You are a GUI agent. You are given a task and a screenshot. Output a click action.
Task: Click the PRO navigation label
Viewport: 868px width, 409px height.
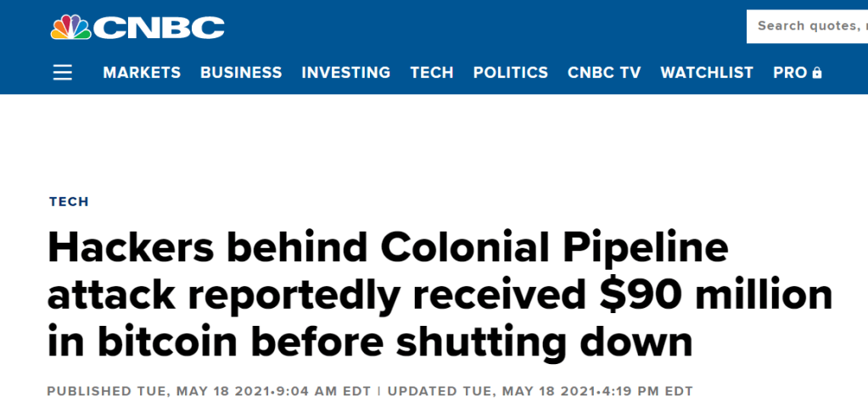(790, 73)
